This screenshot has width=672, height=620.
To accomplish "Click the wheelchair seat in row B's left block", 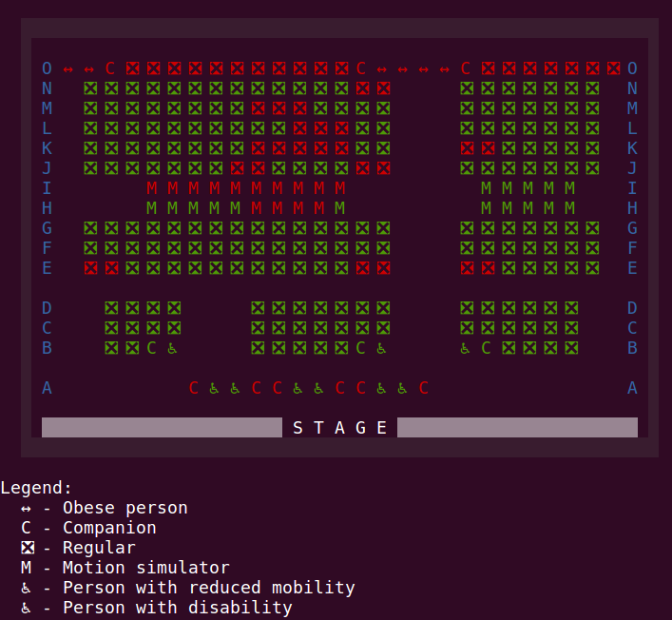I will (x=172, y=349).
